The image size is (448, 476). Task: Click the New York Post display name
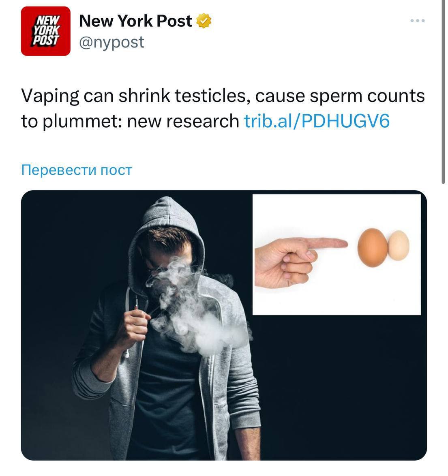[135, 21]
